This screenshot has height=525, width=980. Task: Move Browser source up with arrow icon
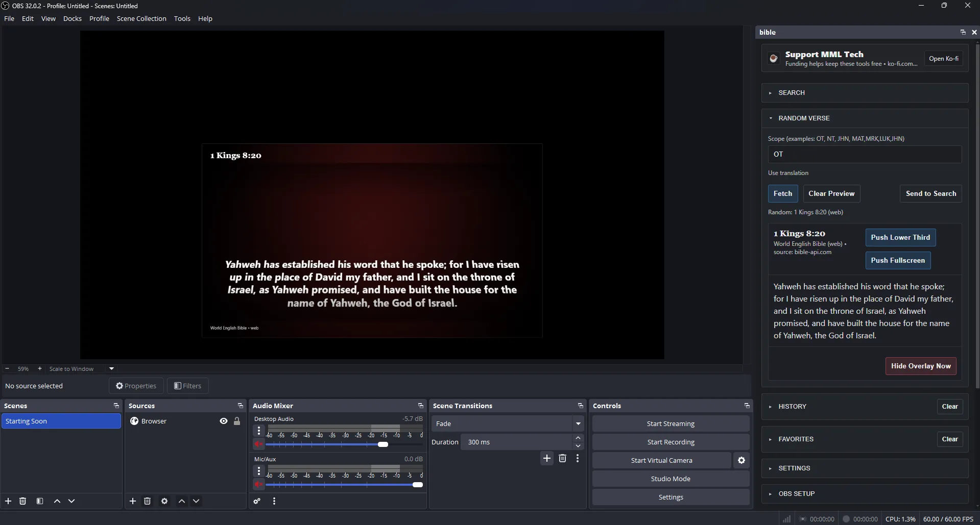pos(182,501)
